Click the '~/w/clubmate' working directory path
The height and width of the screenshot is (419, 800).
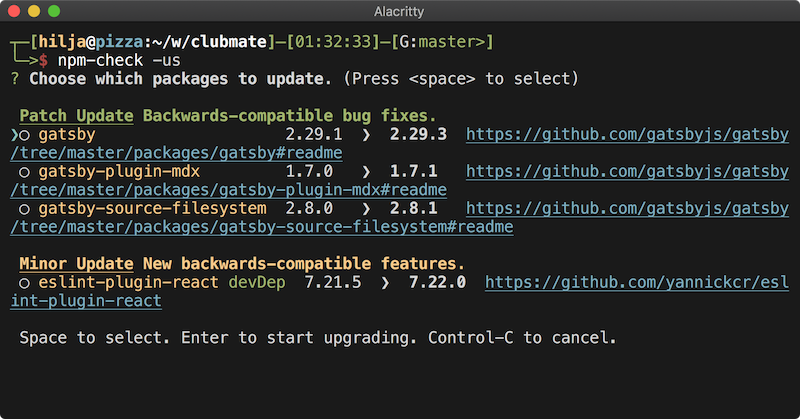point(209,42)
